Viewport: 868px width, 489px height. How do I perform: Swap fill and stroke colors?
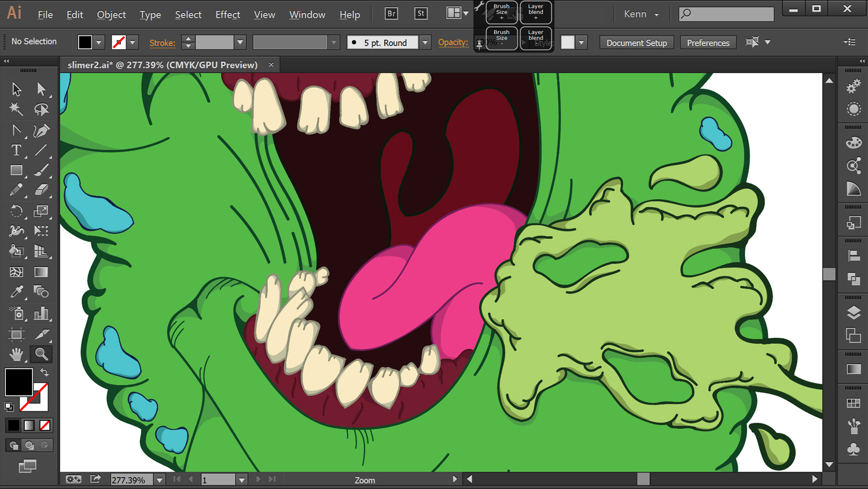point(45,372)
